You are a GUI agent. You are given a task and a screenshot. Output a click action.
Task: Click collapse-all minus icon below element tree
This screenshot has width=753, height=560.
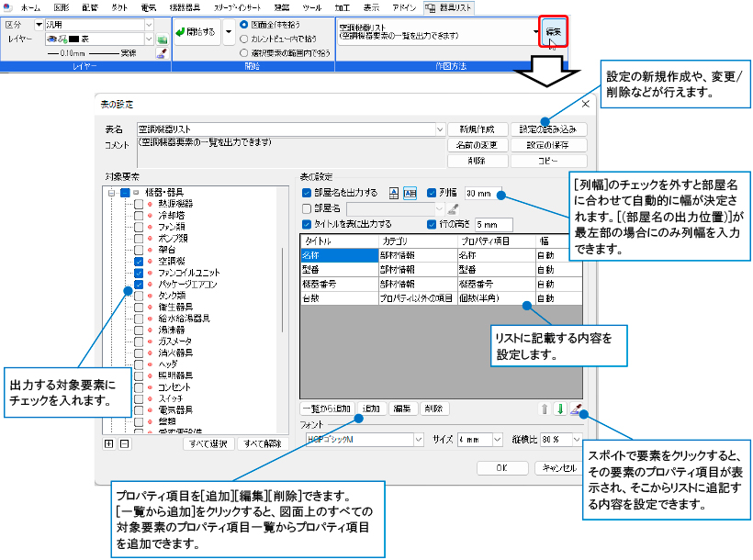pyautogui.click(x=125, y=443)
